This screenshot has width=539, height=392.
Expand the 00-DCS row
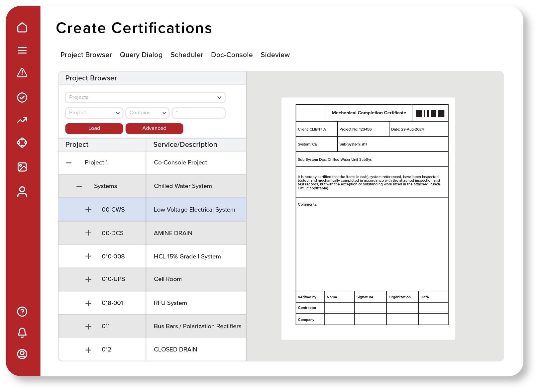click(88, 233)
